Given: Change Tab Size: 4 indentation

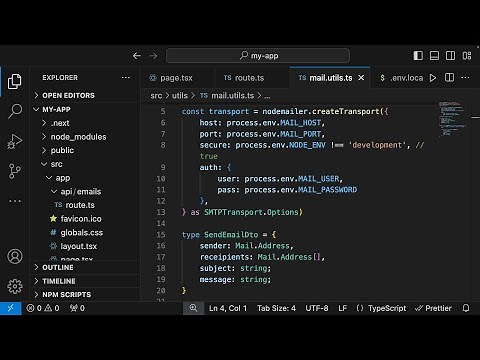Looking at the screenshot, I should pos(276,308).
